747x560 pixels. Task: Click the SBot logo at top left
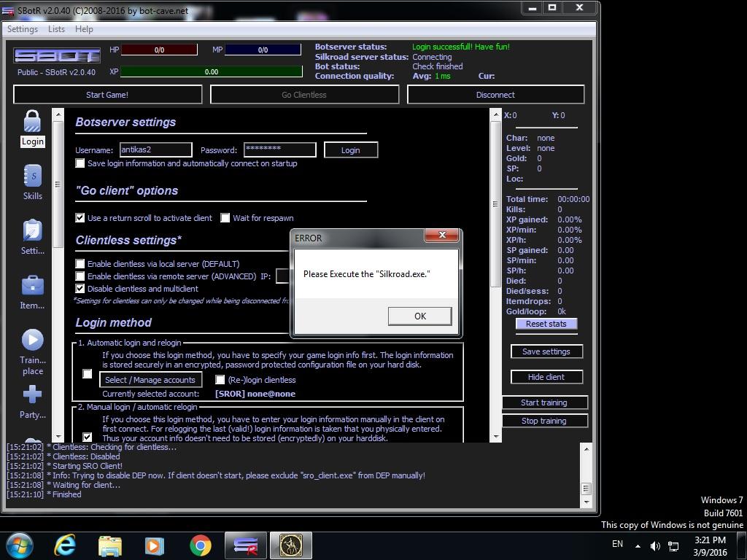click(x=57, y=55)
